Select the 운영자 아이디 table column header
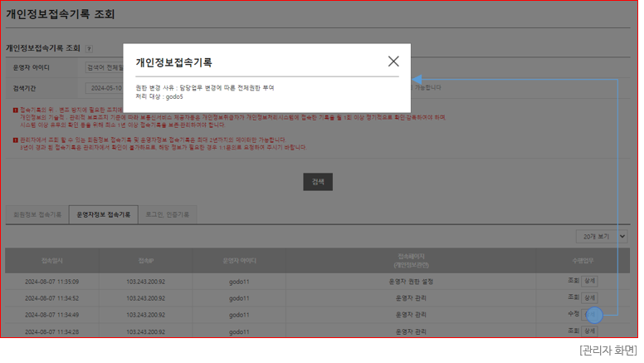 click(240, 261)
